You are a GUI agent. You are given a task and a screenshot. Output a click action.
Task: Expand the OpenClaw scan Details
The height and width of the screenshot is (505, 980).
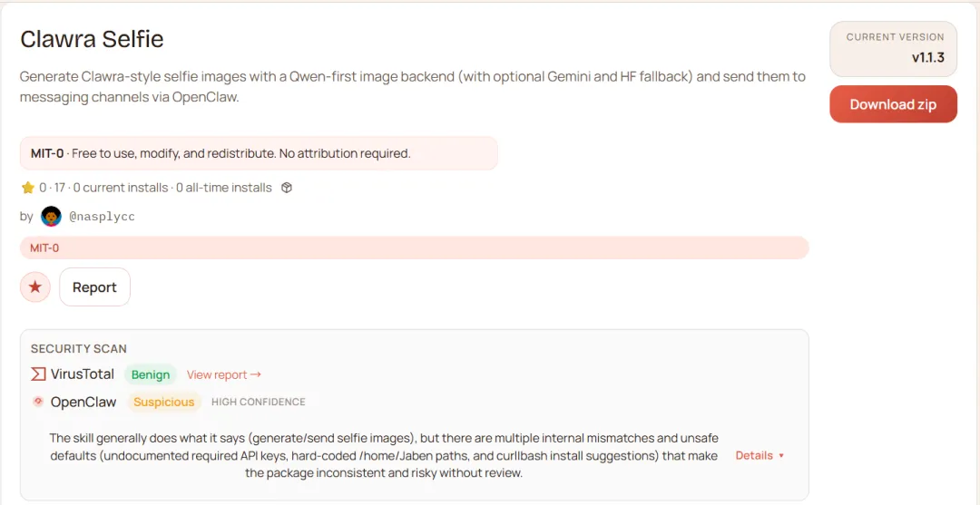(x=759, y=455)
